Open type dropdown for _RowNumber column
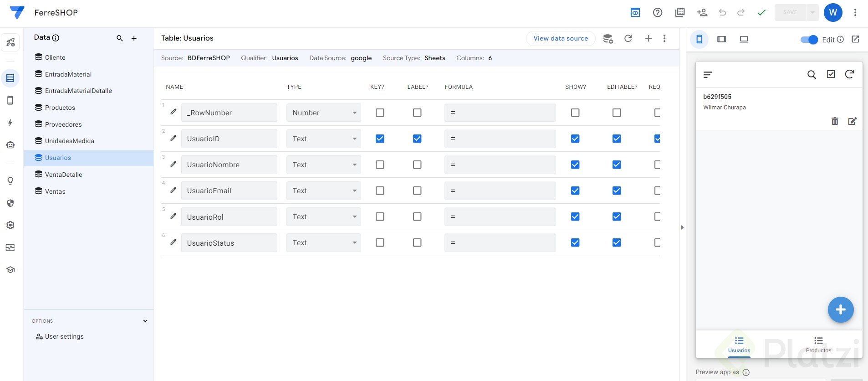 [323, 113]
